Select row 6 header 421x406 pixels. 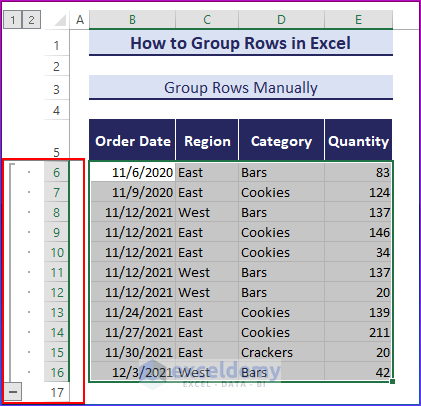click(56, 172)
